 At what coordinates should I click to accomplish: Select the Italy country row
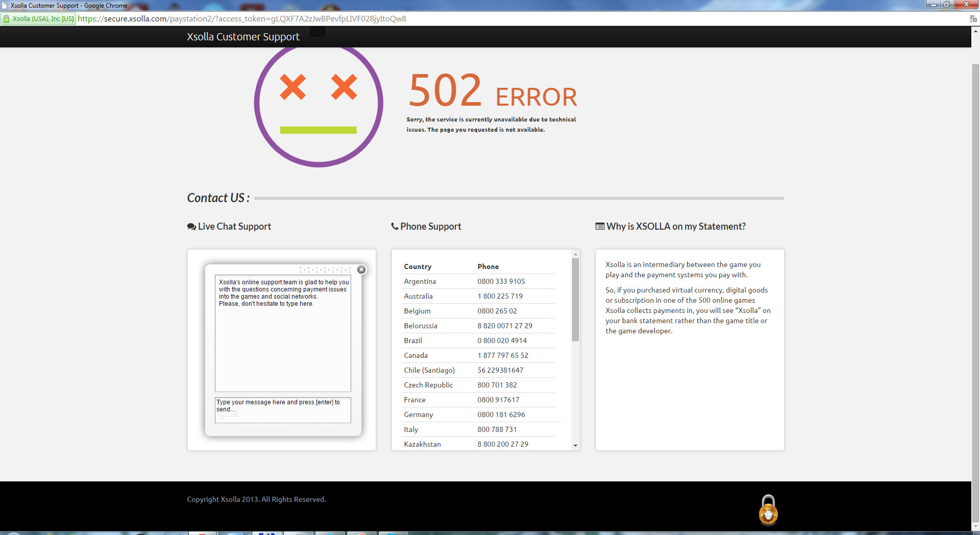point(479,429)
